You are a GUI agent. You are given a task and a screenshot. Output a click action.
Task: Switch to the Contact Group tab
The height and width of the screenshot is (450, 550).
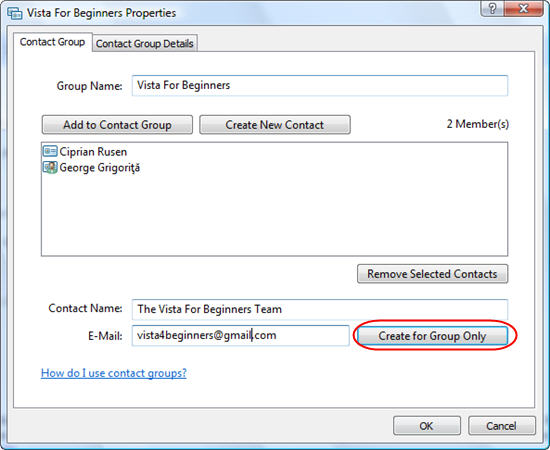pos(53,42)
